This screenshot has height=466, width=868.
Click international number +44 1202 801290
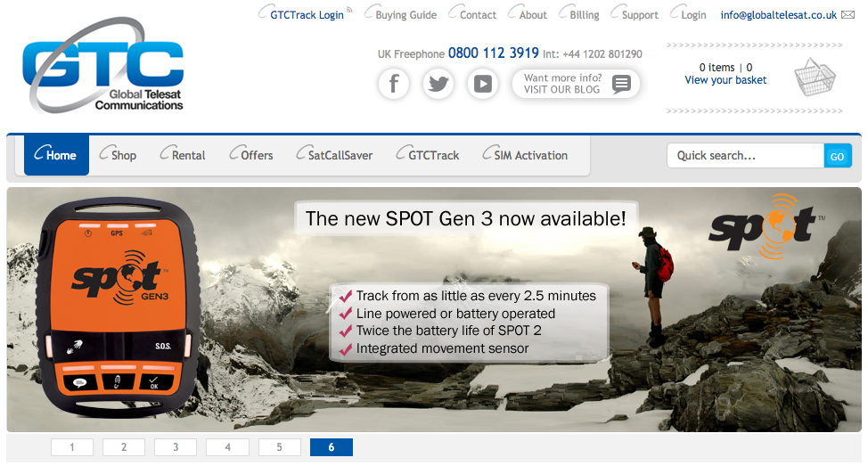602,54
